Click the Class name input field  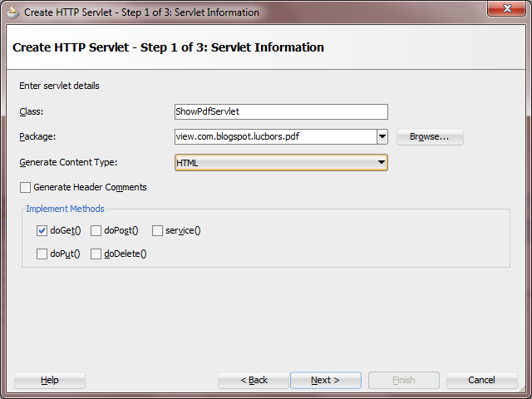point(281,111)
